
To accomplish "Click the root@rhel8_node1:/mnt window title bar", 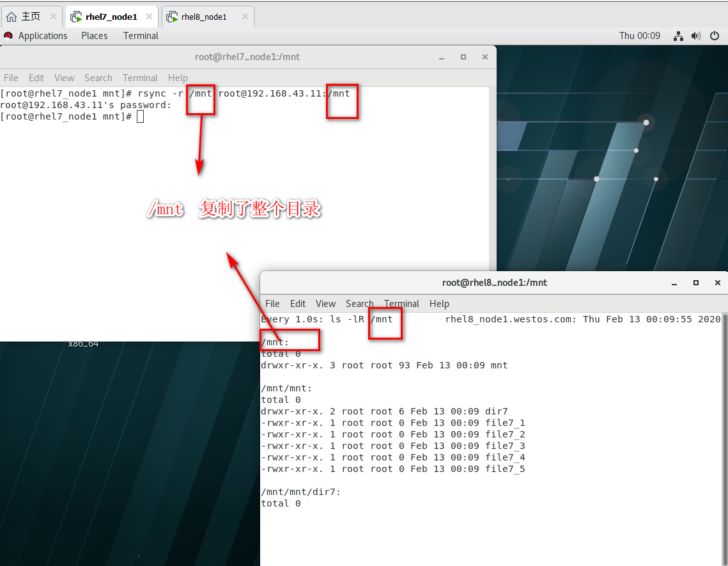I will pyautogui.click(x=495, y=283).
